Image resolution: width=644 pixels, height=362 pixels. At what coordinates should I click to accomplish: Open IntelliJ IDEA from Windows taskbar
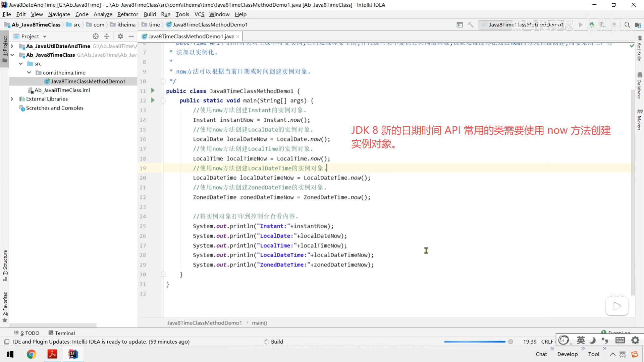click(73, 354)
